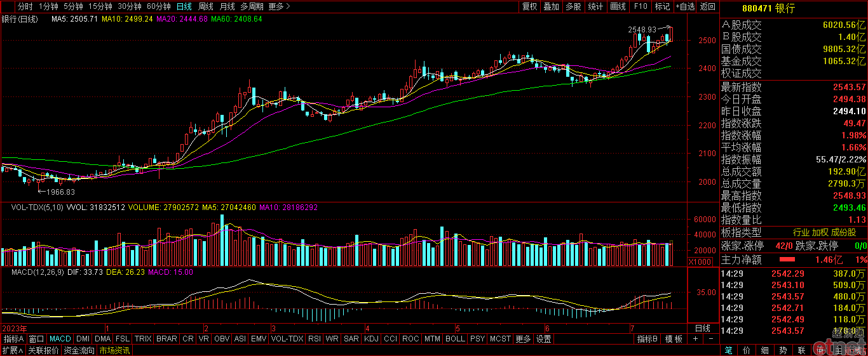
Task: Select the VR indicator tab
Action: coord(204,340)
